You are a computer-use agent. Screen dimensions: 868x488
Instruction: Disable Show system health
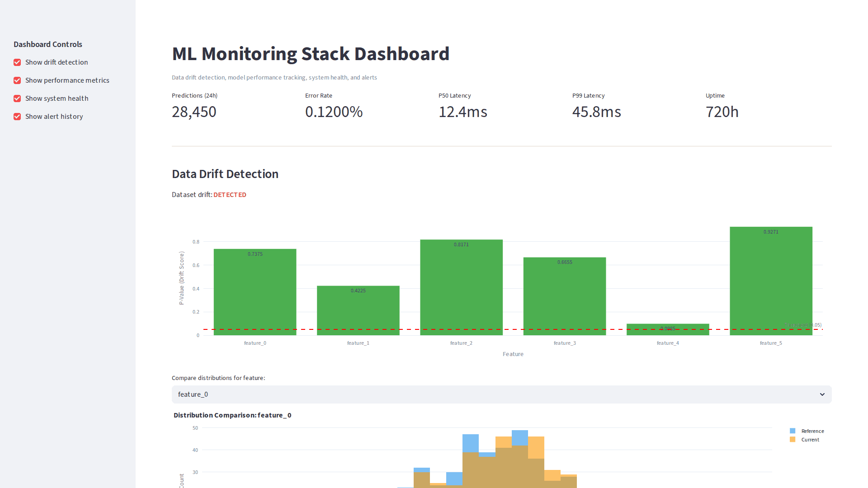(17, 99)
